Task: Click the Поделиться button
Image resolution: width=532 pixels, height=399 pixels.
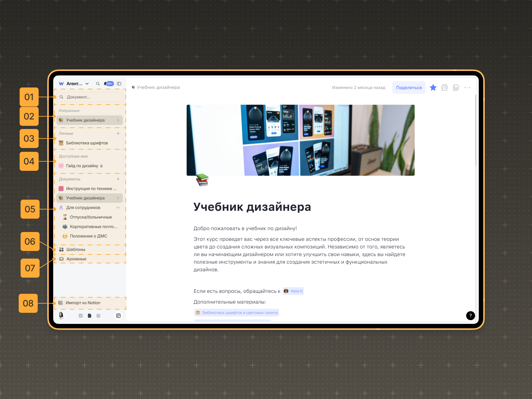Action: [x=408, y=88]
